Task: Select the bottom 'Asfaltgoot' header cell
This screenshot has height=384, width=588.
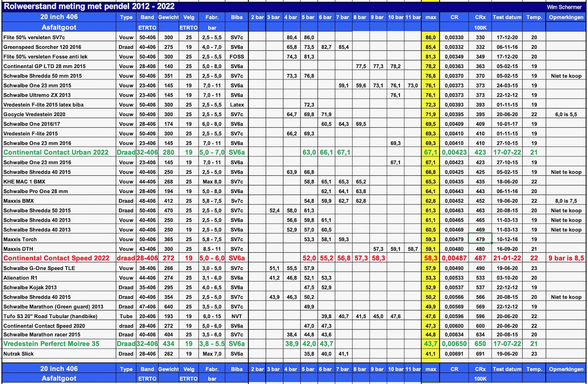Action: (x=59, y=378)
